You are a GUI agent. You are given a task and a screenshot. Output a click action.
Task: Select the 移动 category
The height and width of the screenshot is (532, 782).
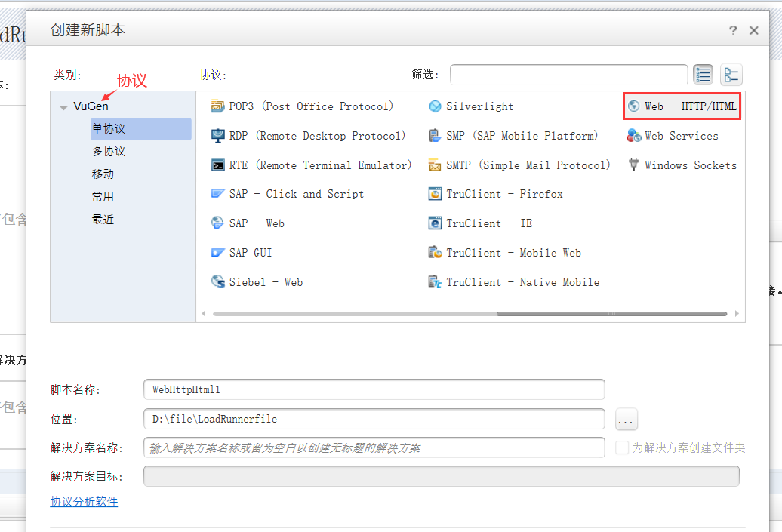pyautogui.click(x=103, y=174)
